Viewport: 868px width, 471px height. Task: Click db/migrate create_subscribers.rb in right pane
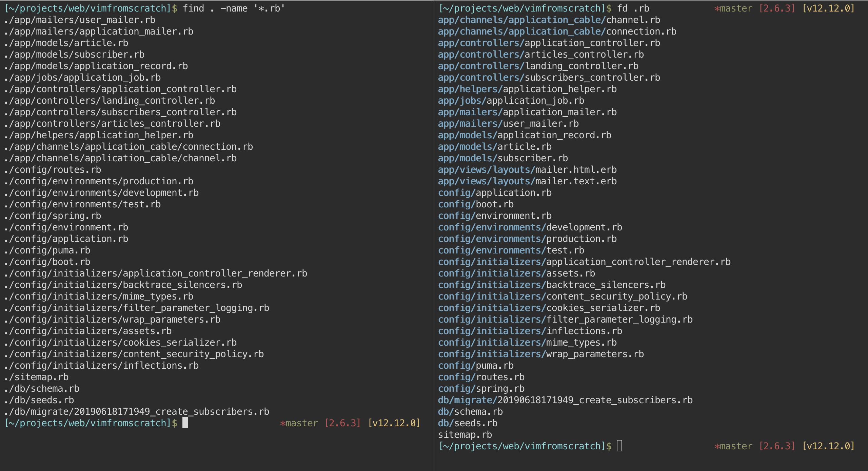click(565, 400)
